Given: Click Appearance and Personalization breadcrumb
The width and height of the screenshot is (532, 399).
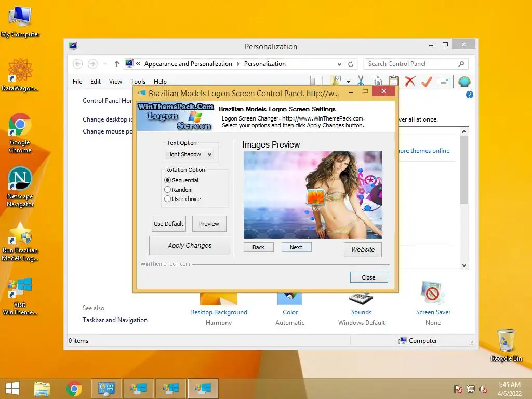Looking at the screenshot, I should coord(188,64).
